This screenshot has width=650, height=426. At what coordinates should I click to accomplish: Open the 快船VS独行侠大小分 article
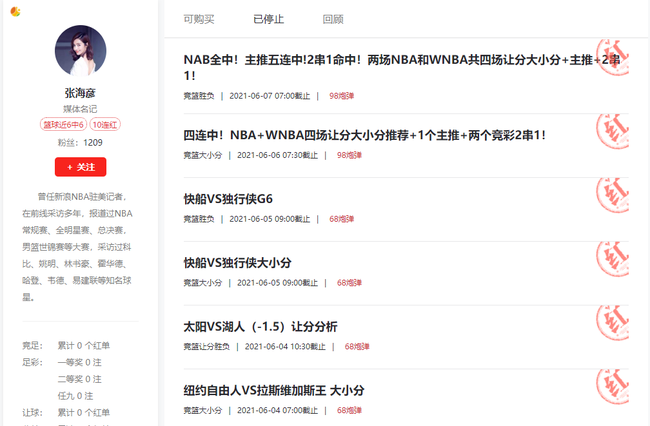coord(238,263)
